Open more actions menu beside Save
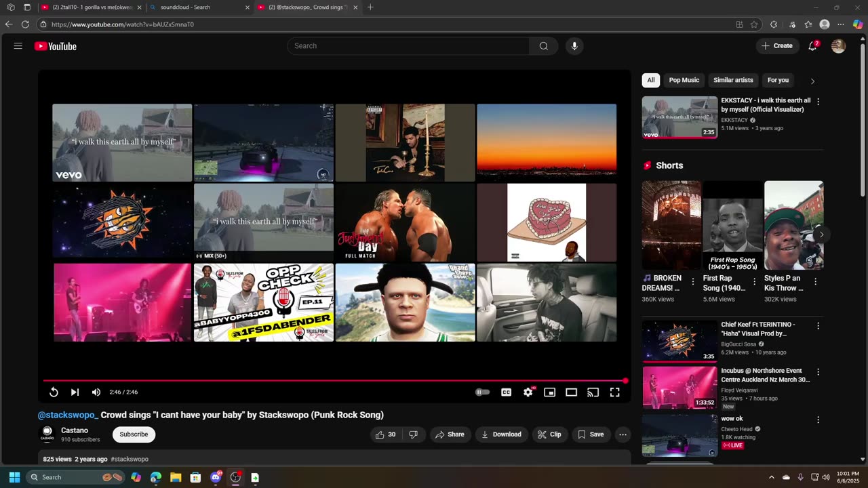868x488 pixels. click(623, 434)
